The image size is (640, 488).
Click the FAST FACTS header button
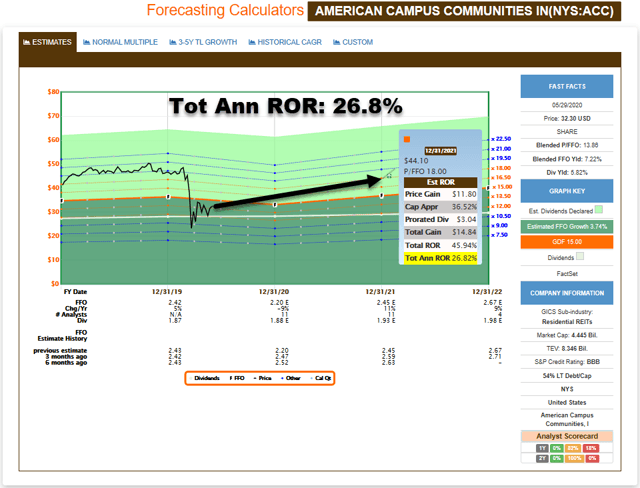(x=567, y=86)
